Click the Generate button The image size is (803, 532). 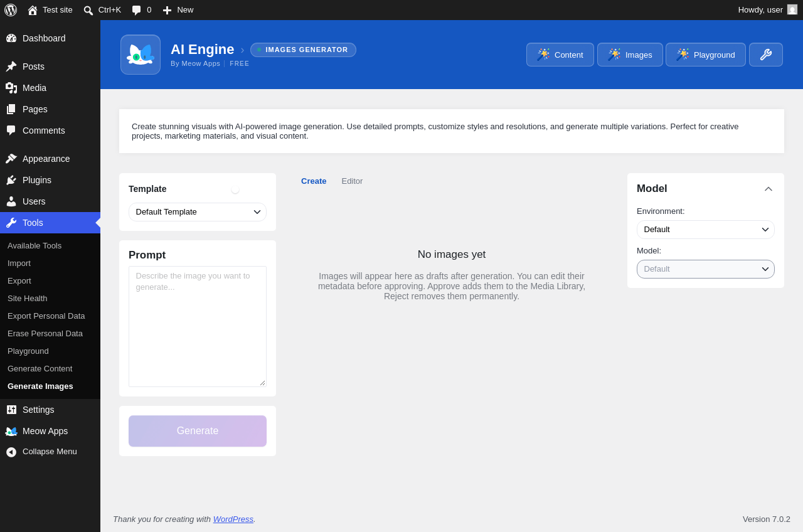pos(198,431)
